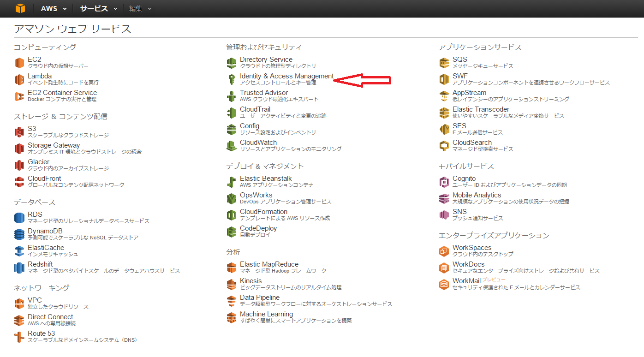The image size is (644, 357).
Task: Open the CloudFront icon
Action: tap(19, 182)
